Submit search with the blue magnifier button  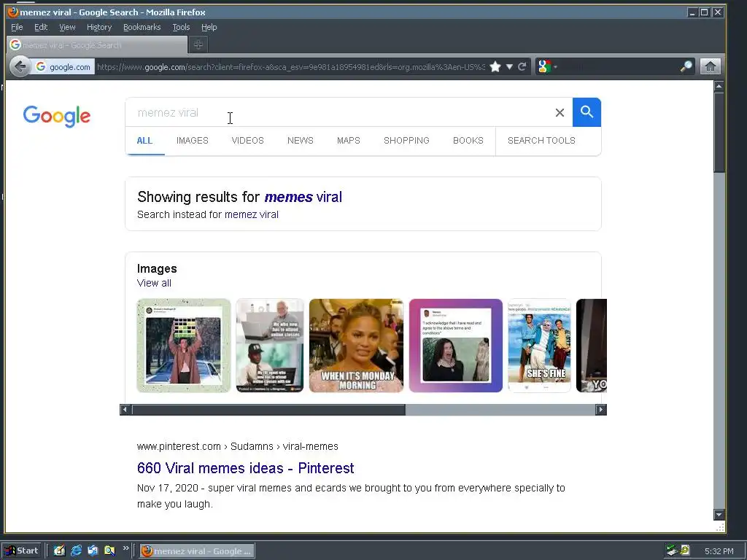click(x=587, y=112)
